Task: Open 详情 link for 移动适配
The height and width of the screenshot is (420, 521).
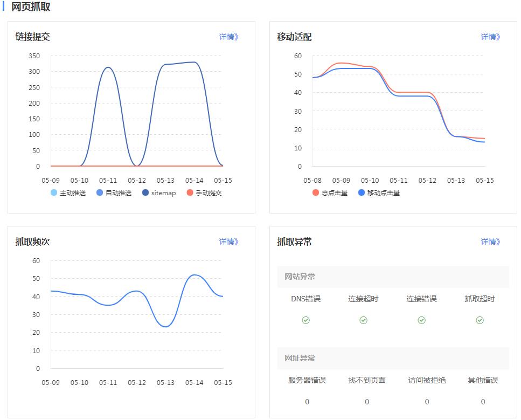Action: tap(490, 37)
